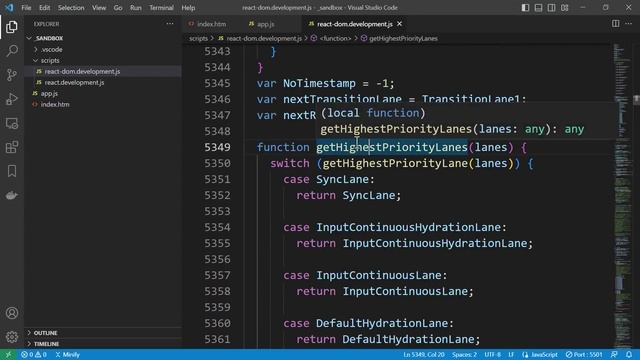This screenshot has height=360, width=640.
Task: Click react-dom.development.js breadcrumb segment
Action: [264, 38]
